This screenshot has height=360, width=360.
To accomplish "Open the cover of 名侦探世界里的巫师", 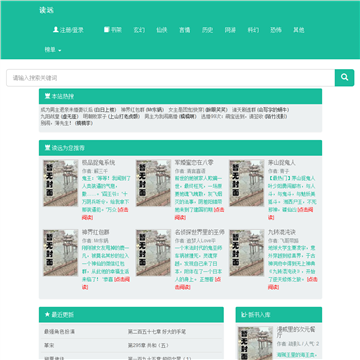I will coord(153,252).
